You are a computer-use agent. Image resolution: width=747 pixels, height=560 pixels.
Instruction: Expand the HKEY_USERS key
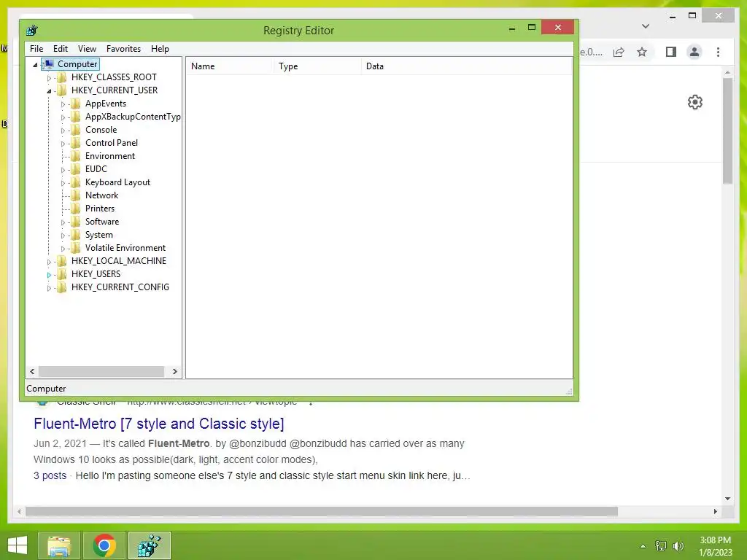click(49, 275)
